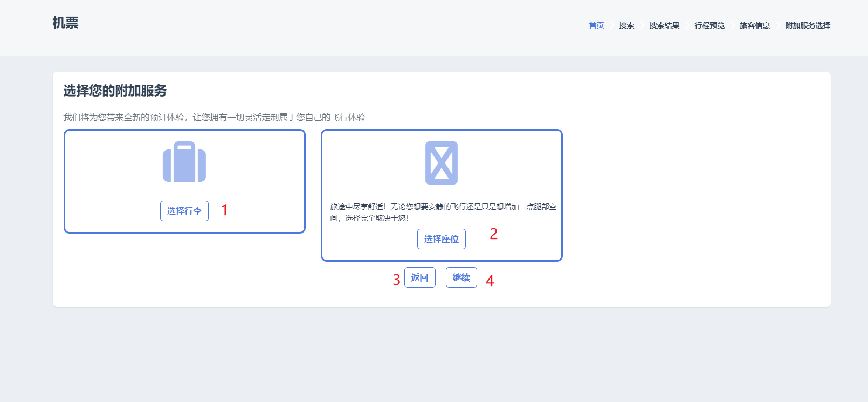Open the 首页 breadcrumb link

click(x=596, y=25)
